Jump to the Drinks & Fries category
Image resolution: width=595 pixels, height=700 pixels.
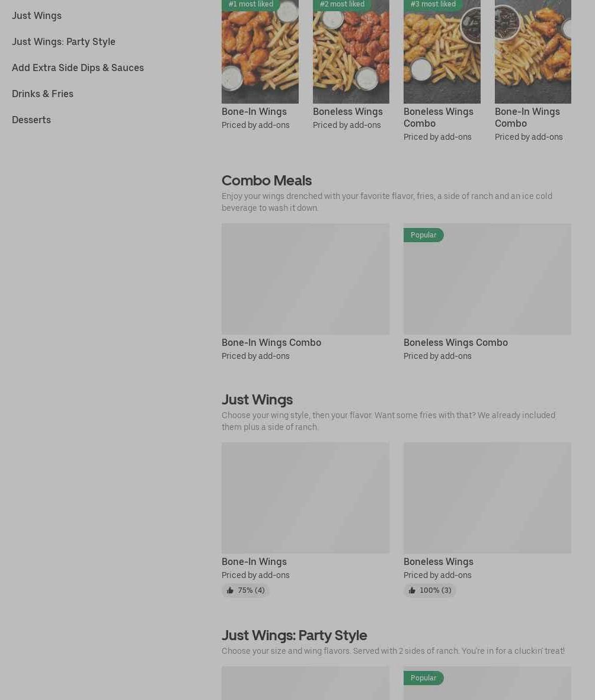(x=43, y=94)
